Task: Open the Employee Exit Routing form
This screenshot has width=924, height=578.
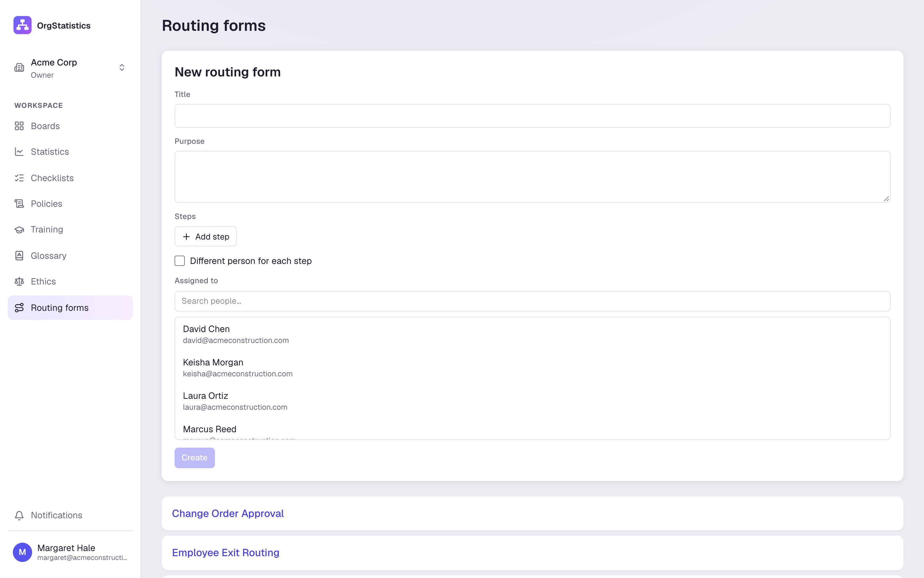Action: point(226,553)
